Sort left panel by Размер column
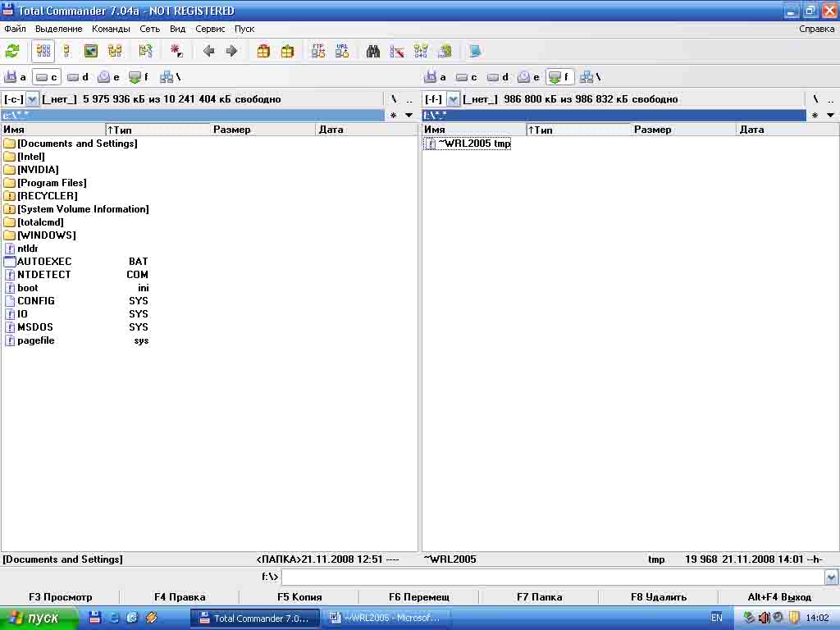This screenshot has width=840, height=630. pyautogui.click(x=263, y=130)
